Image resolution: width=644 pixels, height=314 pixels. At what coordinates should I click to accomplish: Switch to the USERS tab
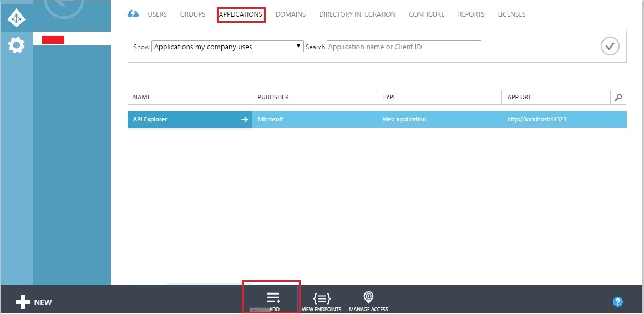click(x=158, y=14)
